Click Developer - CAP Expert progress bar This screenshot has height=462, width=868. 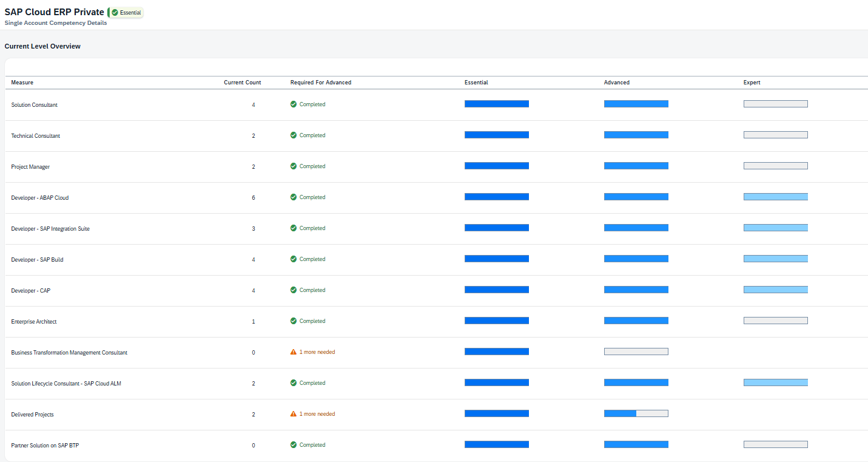pos(775,290)
